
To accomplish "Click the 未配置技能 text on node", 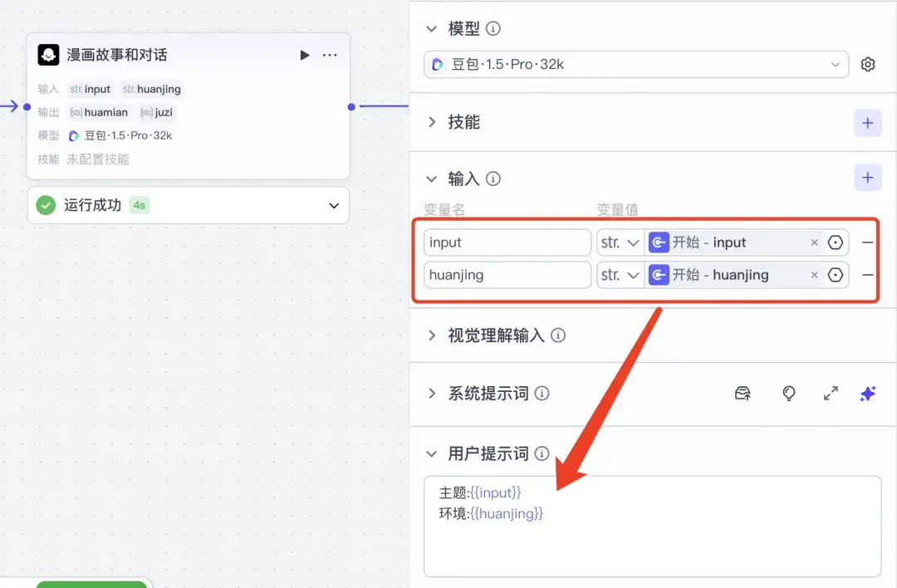I will click(98, 159).
